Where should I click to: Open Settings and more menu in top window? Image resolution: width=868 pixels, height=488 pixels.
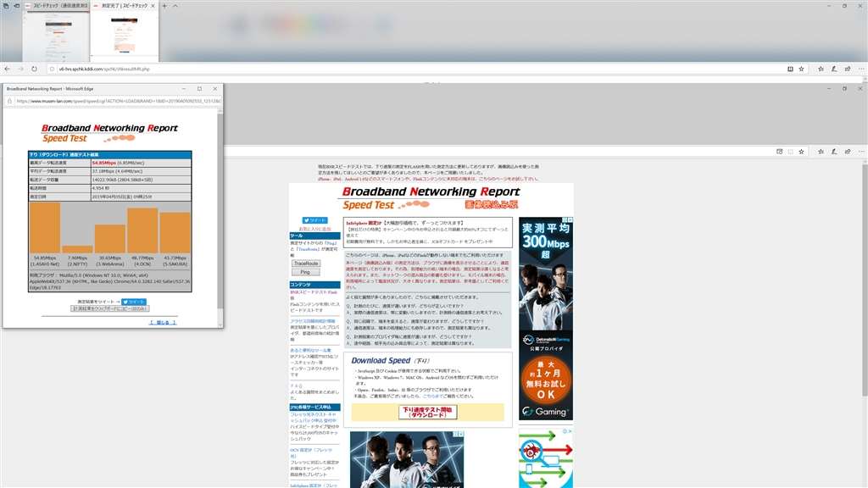(x=861, y=69)
